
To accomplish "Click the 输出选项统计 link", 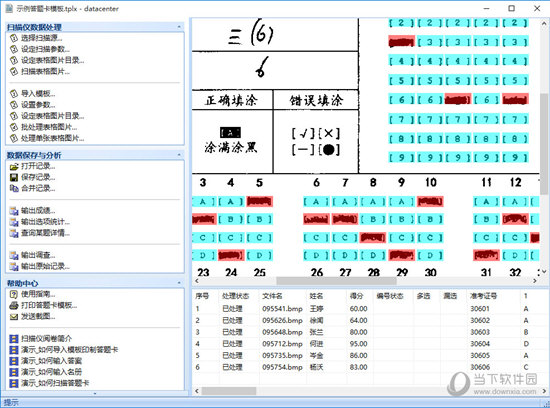I will (x=45, y=222).
